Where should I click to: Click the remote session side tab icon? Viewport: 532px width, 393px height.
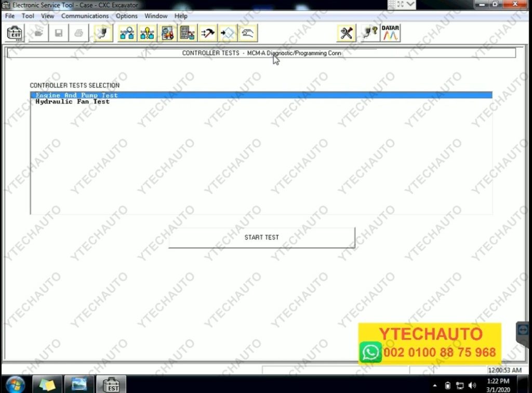click(523, 330)
